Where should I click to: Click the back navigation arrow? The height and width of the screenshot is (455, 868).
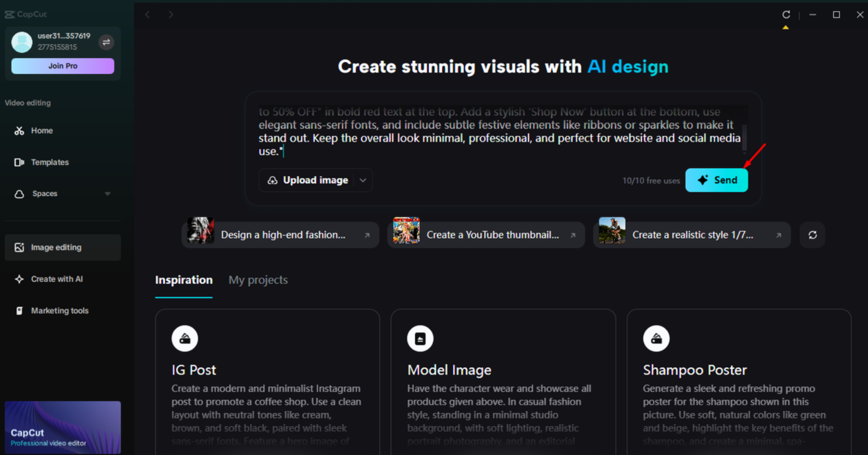(x=147, y=14)
